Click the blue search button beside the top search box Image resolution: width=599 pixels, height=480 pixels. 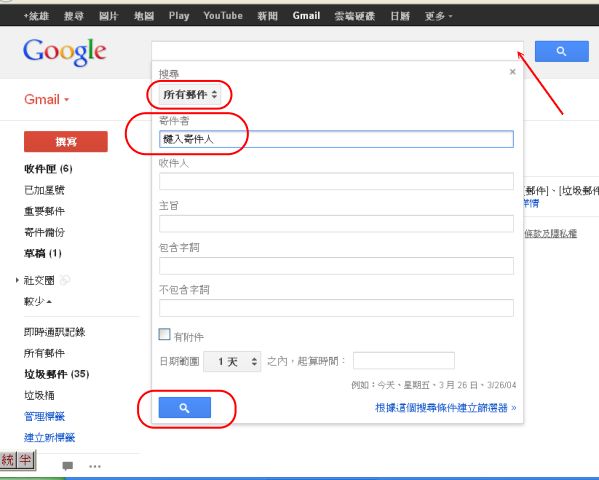pyautogui.click(x=562, y=51)
